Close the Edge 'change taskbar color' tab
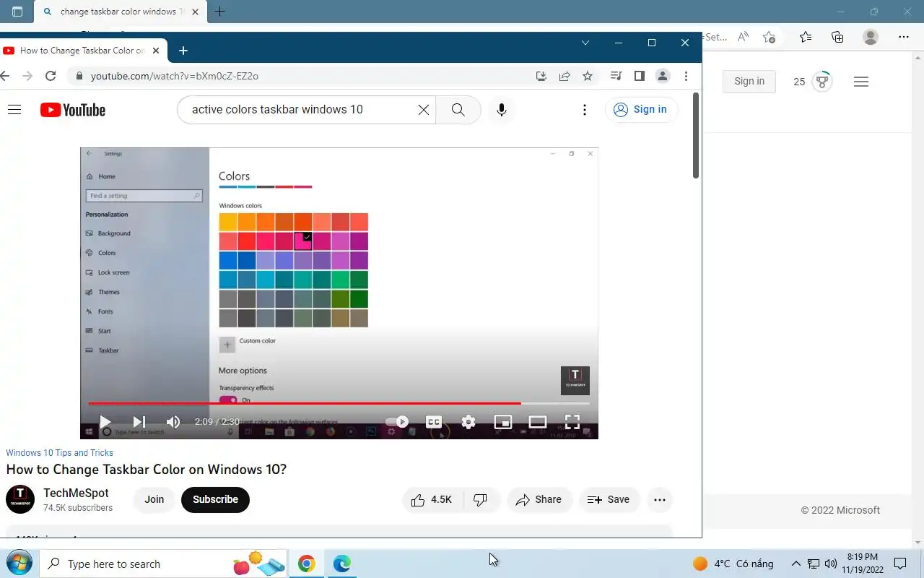Image resolution: width=924 pixels, height=578 pixels. click(x=195, y=12)
